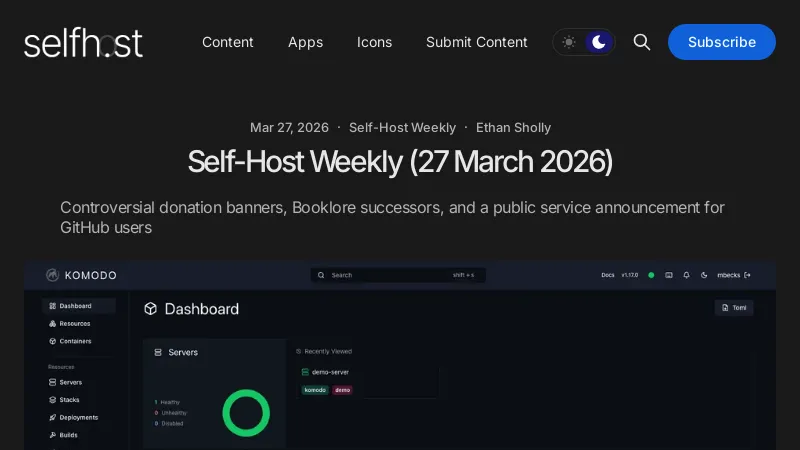This screenshot has width=800, height=450.
Task: Visit author Ethan Sholly's page
Action: [513, 128]
